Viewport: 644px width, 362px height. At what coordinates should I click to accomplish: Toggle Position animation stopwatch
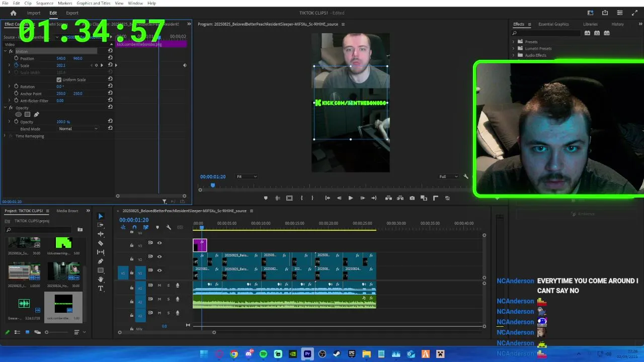click(16, 58)
